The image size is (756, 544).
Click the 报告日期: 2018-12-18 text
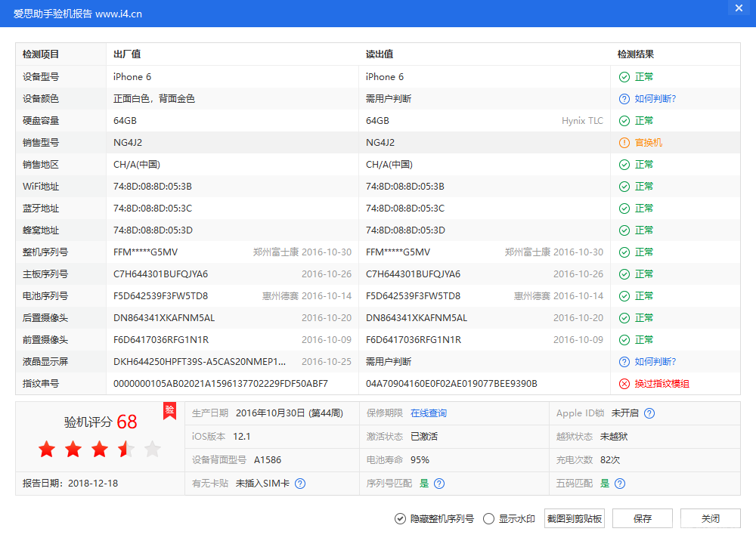(x=70, y=484)
